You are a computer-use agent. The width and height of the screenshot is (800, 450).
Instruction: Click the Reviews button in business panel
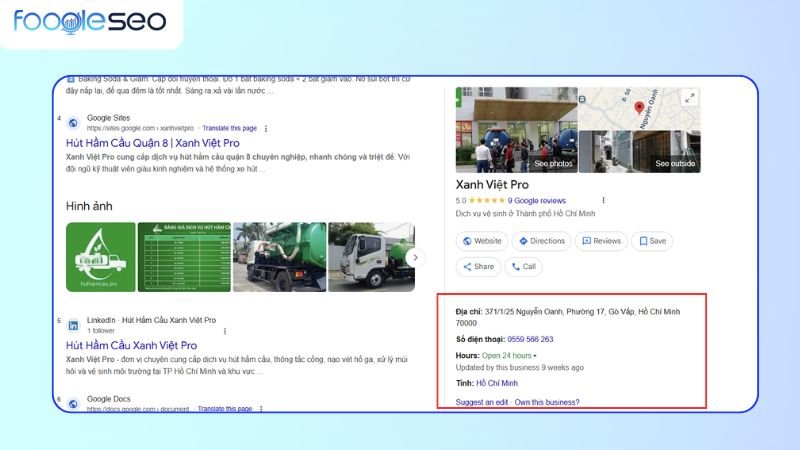click(600, 241)
